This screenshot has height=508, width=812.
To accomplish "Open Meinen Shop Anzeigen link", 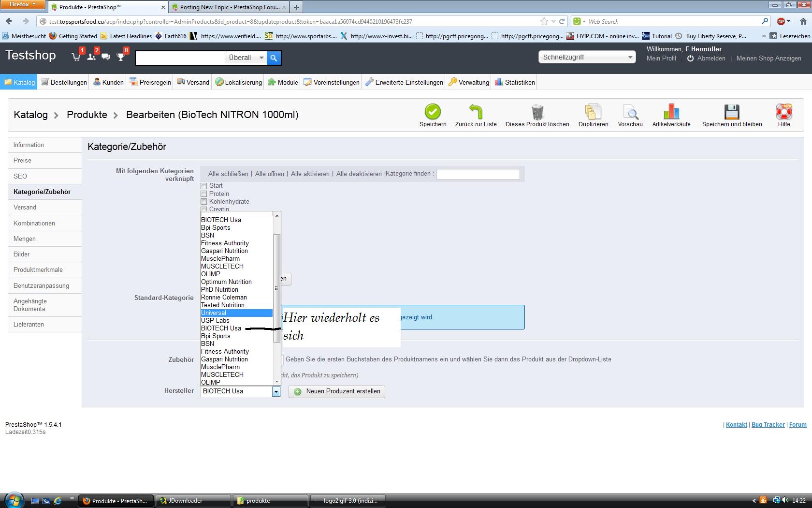I will click(x=769, y=58).
